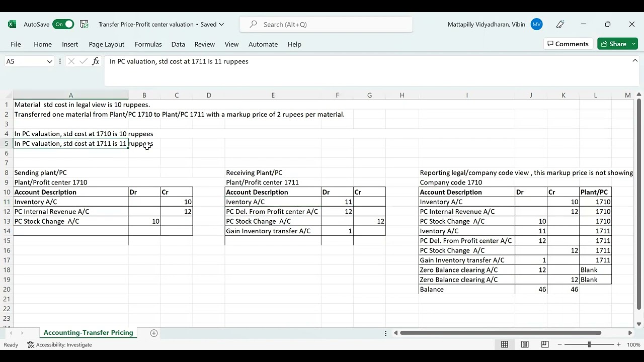The height and width of the screenshot is (362, 644).
Task: Add a new sheet with plus icon
Action: coord(154,333)
